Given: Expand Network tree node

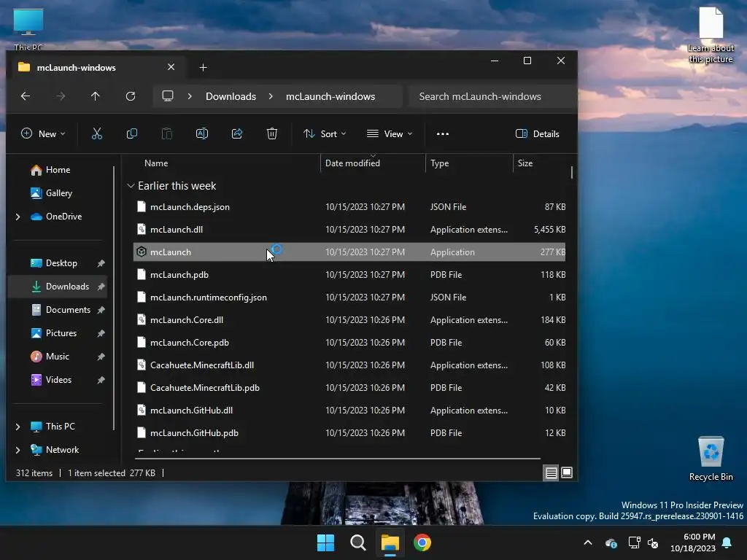Looking at the screenshot, I should click(x=18, y=450).
